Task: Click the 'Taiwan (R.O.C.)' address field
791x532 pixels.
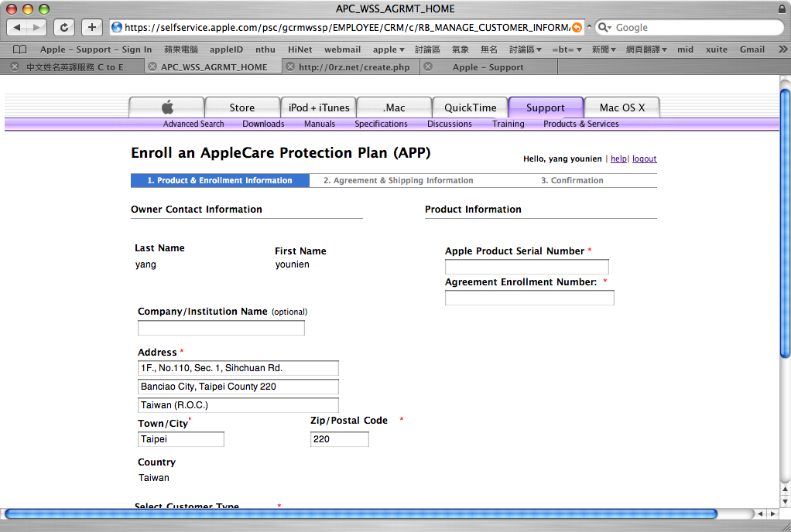Action: click(238, 405)
